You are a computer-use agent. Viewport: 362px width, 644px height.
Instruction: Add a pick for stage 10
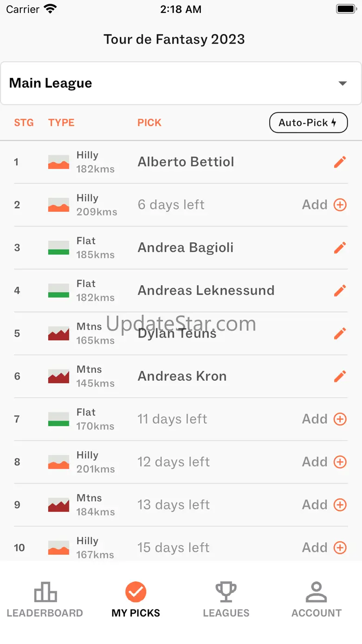click(324, 547)
